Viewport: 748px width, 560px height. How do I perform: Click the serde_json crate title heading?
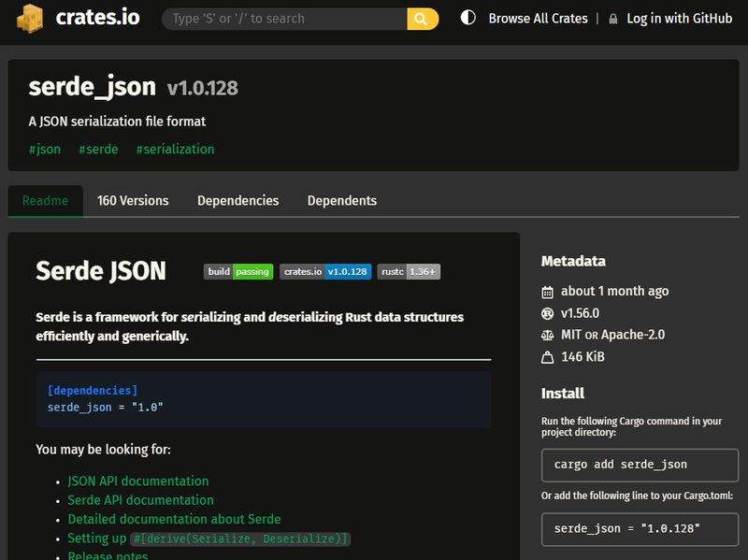click(x=92, y=87)
